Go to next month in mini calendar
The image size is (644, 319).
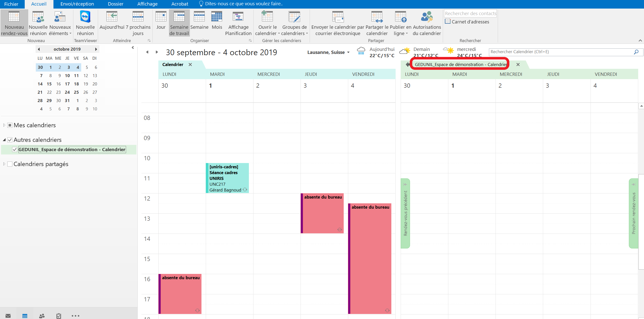(96, 49)
